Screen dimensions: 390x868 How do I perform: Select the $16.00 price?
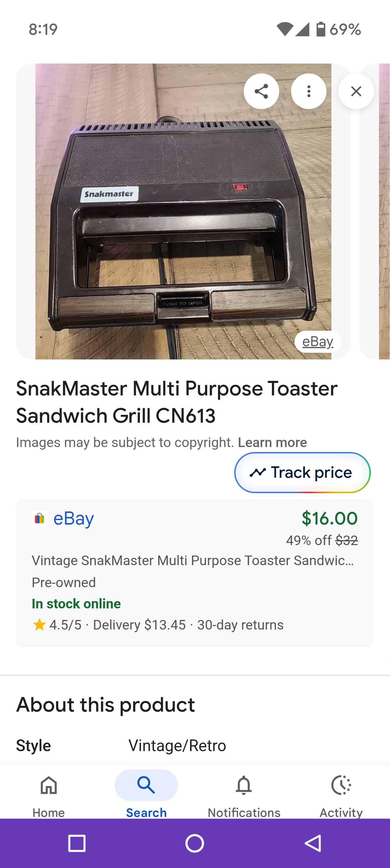click(x=329, y=518)
